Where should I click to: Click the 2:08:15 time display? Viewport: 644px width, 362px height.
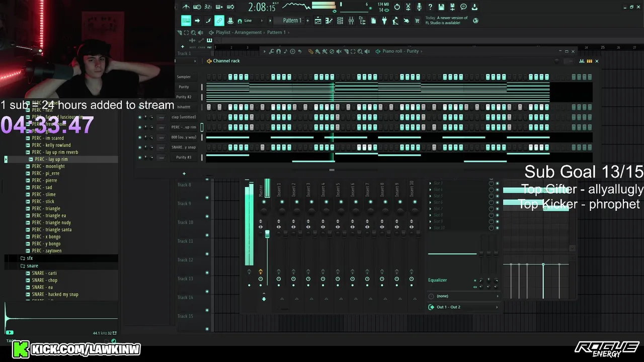coord(262,8)
